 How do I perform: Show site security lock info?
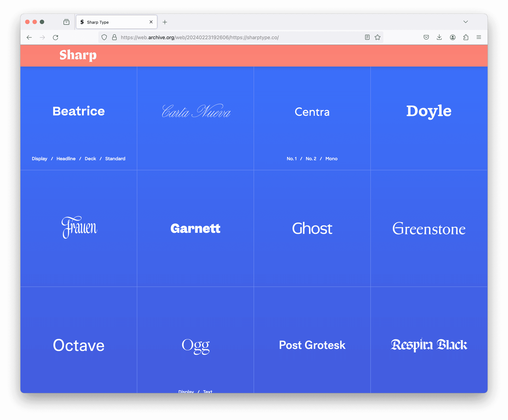click(x=114, y=37)
